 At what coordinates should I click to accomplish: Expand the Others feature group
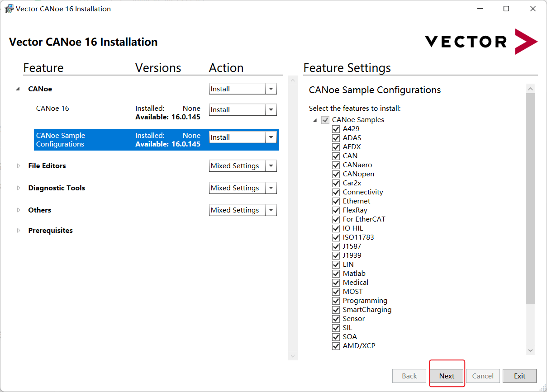click(x=19, y=210)
